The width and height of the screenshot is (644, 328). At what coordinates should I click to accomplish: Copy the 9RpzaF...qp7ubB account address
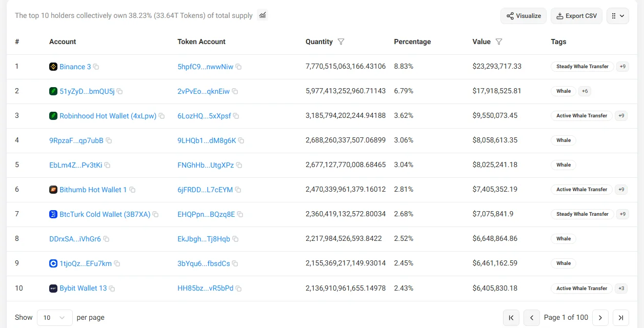(109, 140)
